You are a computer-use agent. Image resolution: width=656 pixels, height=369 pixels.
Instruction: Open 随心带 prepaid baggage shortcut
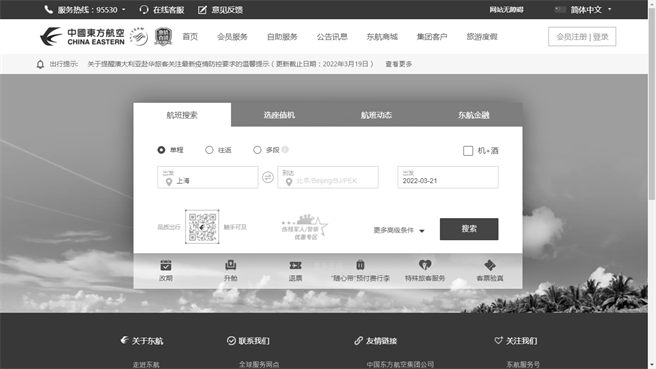pos(360,270)
